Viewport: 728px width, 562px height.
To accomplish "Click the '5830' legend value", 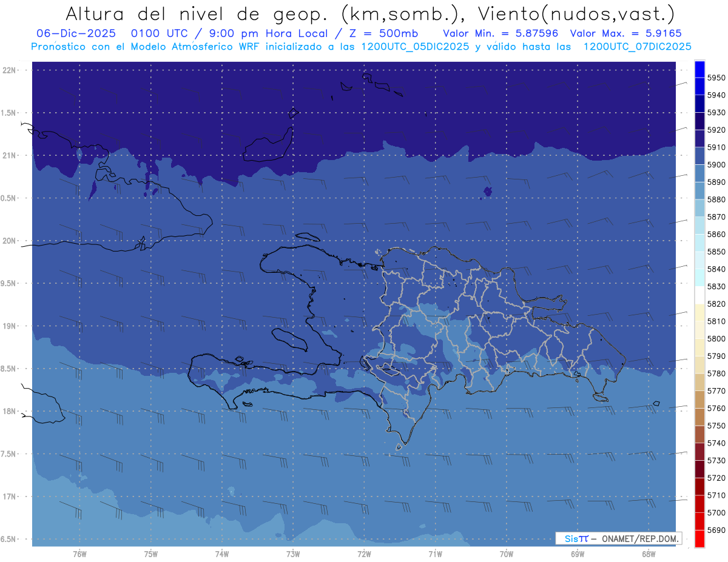I will point(716,287).
